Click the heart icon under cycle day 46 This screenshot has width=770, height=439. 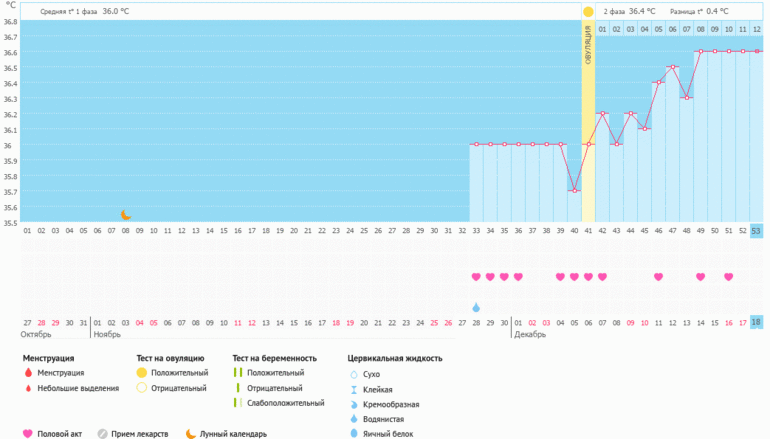coord(658,277)
